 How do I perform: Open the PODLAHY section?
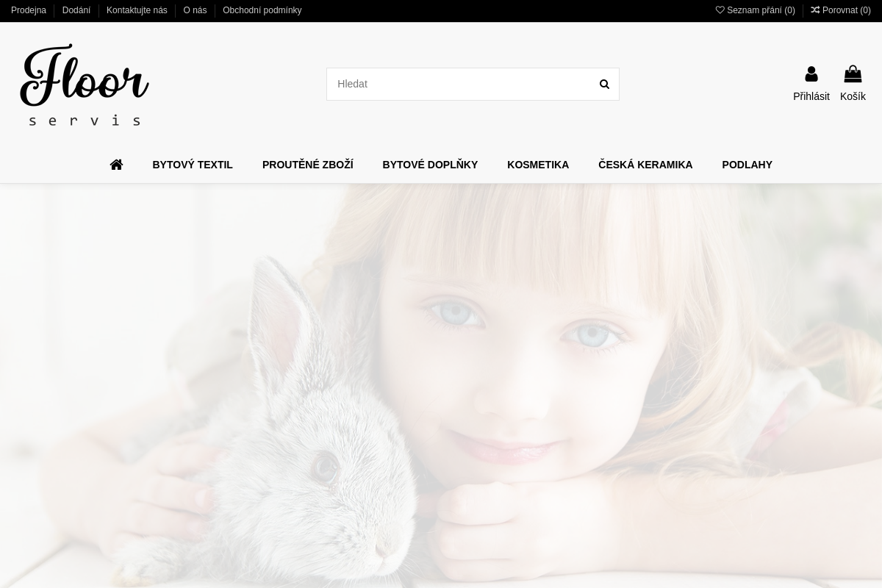747,165
